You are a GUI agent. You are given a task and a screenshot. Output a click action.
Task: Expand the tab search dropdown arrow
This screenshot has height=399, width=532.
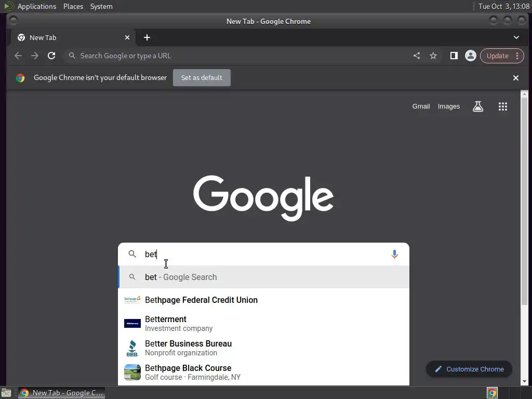point(516,37)
